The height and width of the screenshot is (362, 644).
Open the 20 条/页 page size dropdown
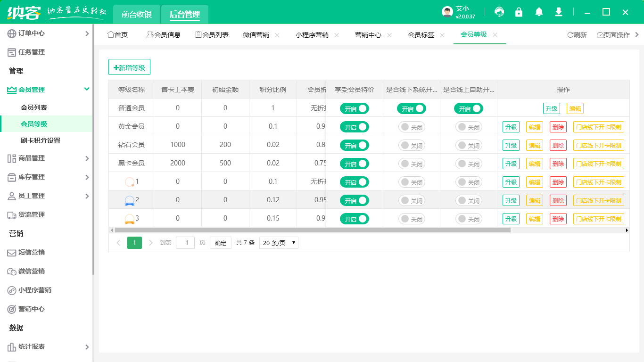pos(279,243)
